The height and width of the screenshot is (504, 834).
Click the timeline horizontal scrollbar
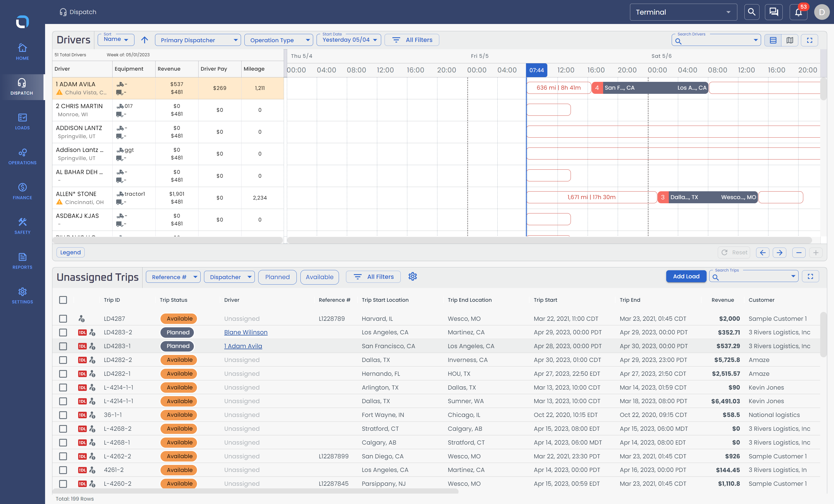[x=549, y=240]
